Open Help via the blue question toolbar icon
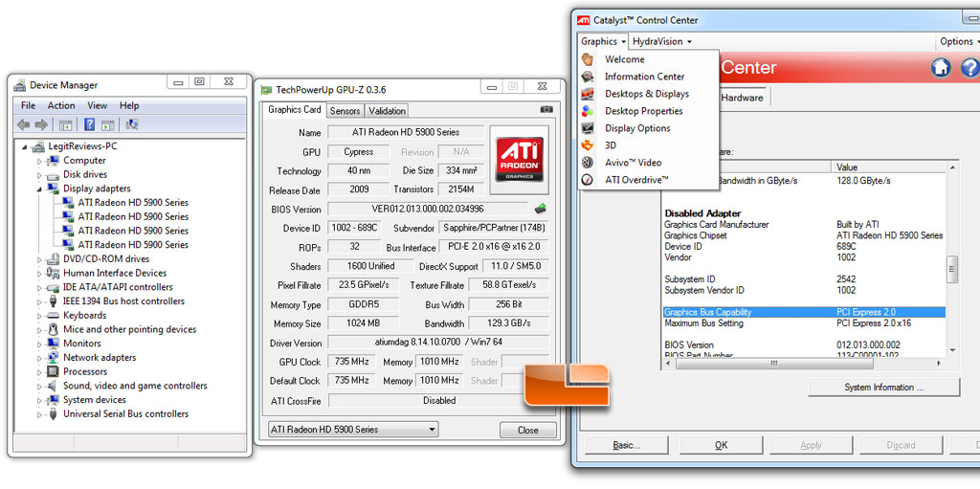The height and width of the screenshot is (489, 980). (90, 123)
